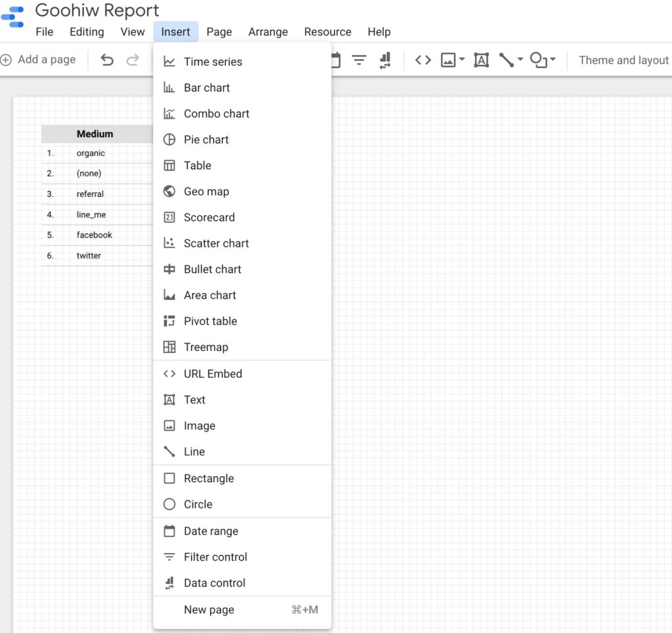The height and width of the screenshot is (633, 672).
Task: Choose New page from Insert menu
Action: [209, 609]
